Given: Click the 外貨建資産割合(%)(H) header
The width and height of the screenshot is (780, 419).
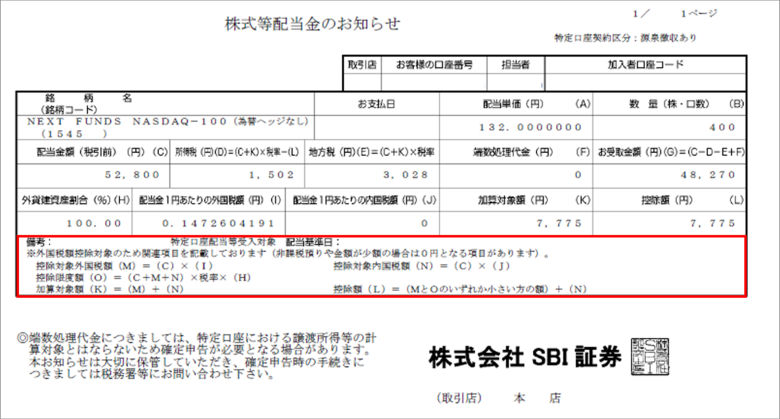Looking at the screenshot, I should coord(75,200).
